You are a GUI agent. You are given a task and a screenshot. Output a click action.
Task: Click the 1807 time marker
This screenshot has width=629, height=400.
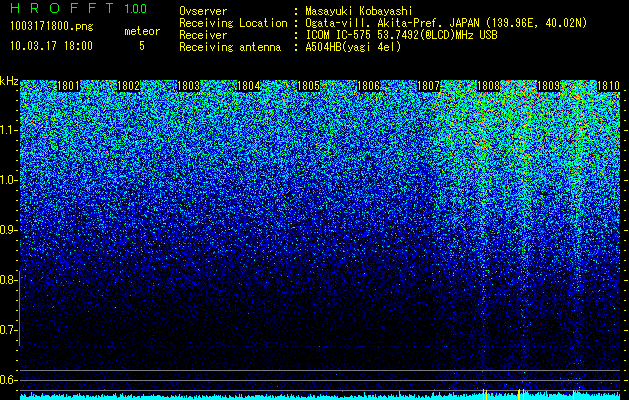point(428,86)
